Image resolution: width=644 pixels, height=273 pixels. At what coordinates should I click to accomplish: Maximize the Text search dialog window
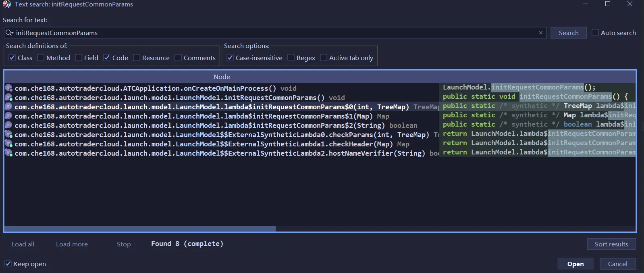608,4
